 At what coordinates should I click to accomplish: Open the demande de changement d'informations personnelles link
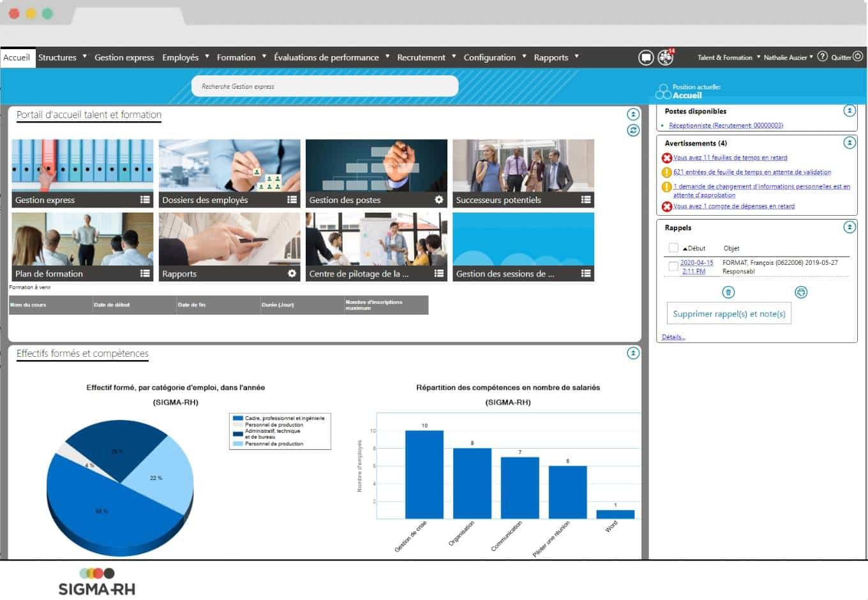click(x=761, y=191)
